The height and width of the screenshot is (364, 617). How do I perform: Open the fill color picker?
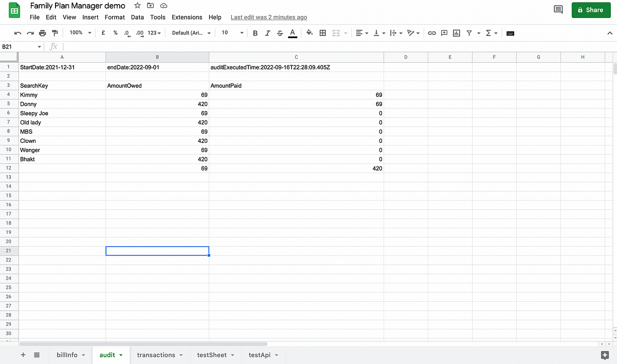pos(310,33)
